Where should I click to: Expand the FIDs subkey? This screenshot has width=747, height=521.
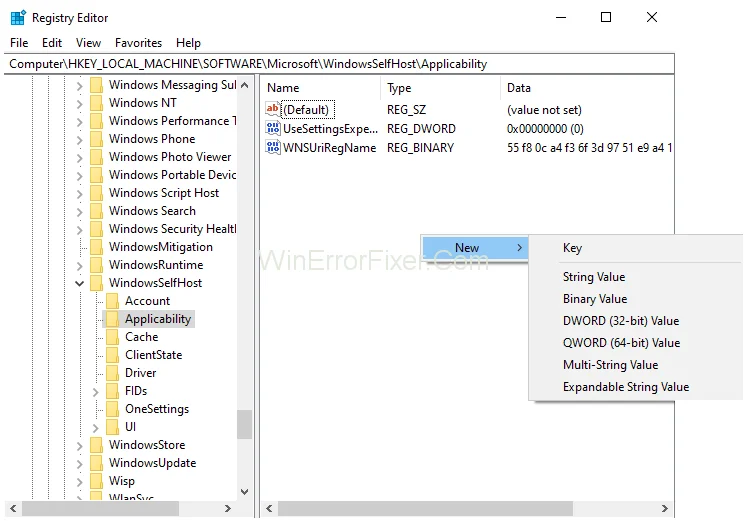coord(96,392)
